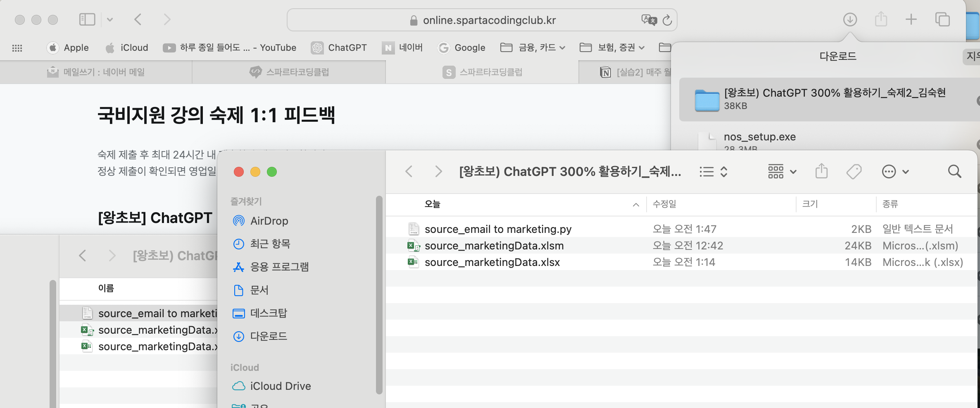Reload the Safari page
This screenshot has width=980, height=408.
[x=667, y=20]
